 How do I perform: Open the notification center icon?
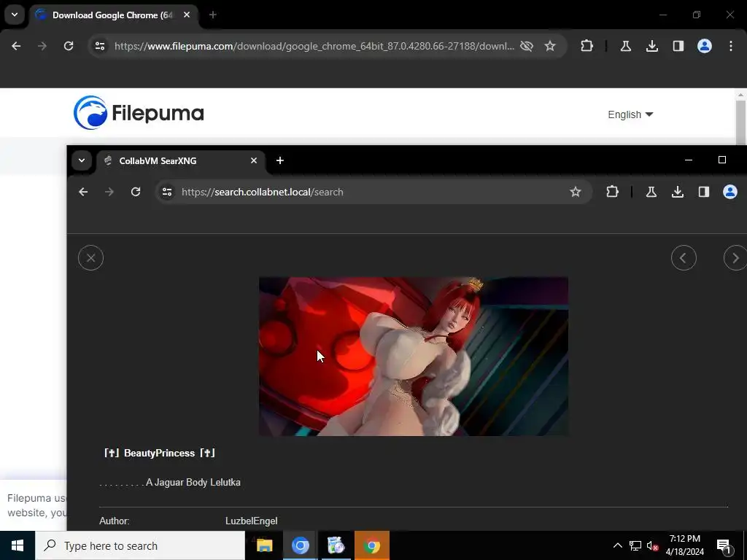click(x=724, y=546)
